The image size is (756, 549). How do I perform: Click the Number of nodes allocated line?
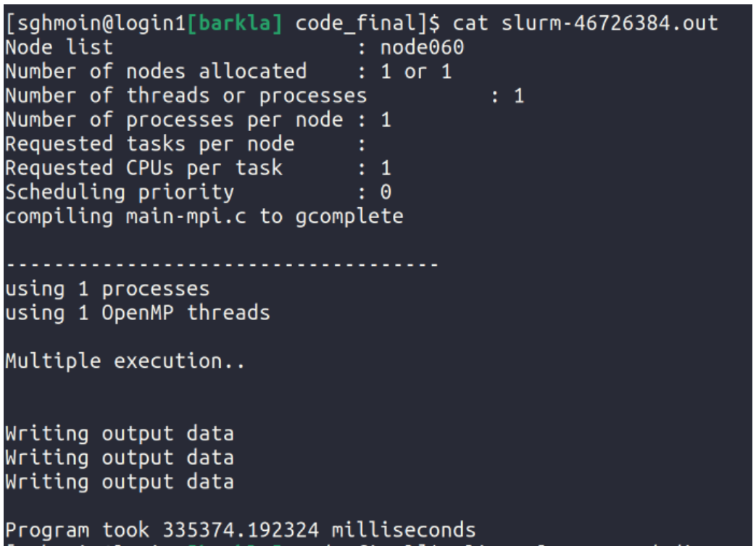156,72
